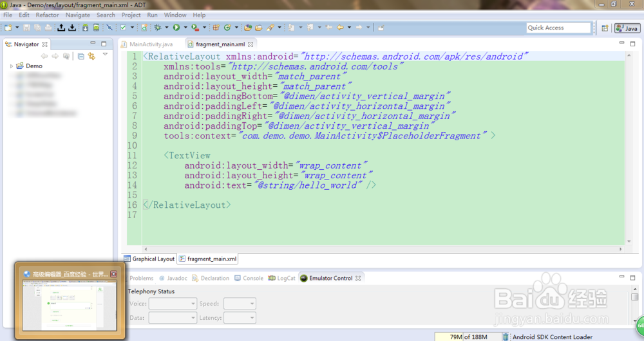Open the File menu
Viewport: 644px width, 341px height.
pos(8,15)
